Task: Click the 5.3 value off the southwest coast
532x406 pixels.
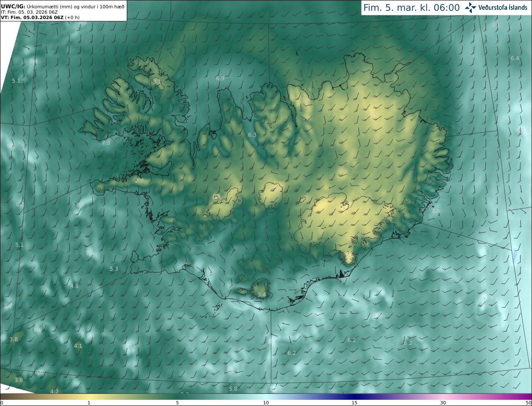Action: tap(114, 269)
